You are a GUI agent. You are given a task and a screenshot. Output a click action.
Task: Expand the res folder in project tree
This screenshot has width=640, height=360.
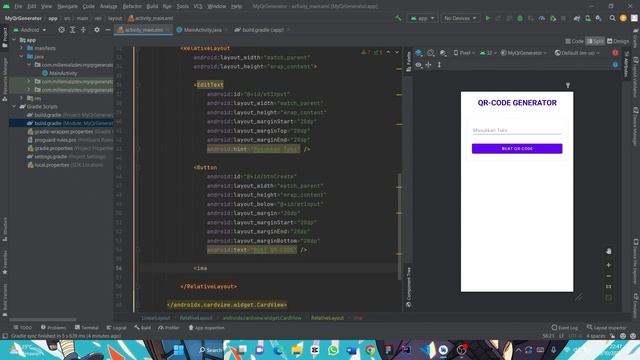coord(22,98)
